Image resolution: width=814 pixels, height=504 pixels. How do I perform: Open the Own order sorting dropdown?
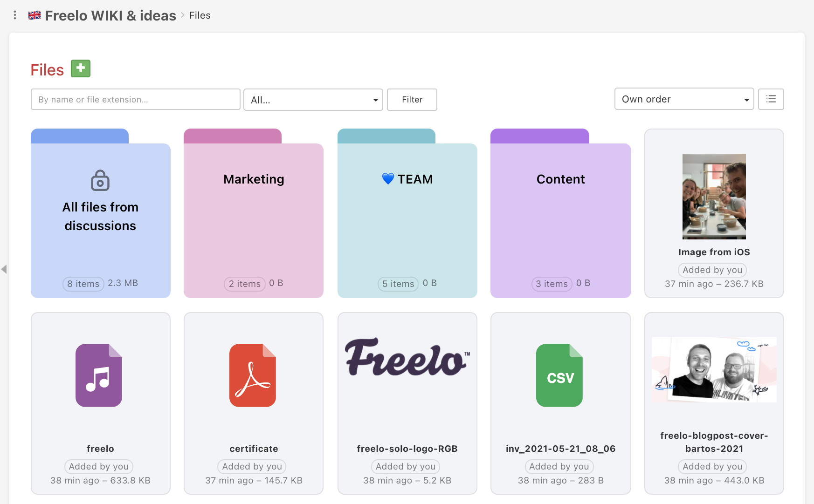point(684,99)
